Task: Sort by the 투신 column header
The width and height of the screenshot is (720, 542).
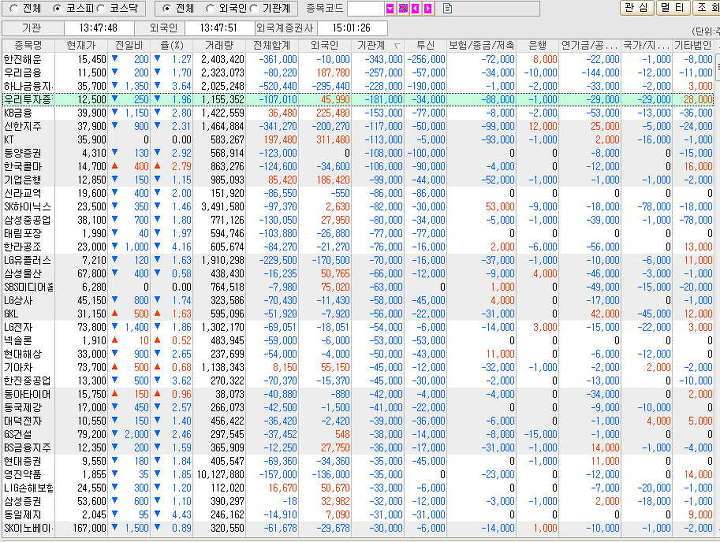Action: point(425,45)
